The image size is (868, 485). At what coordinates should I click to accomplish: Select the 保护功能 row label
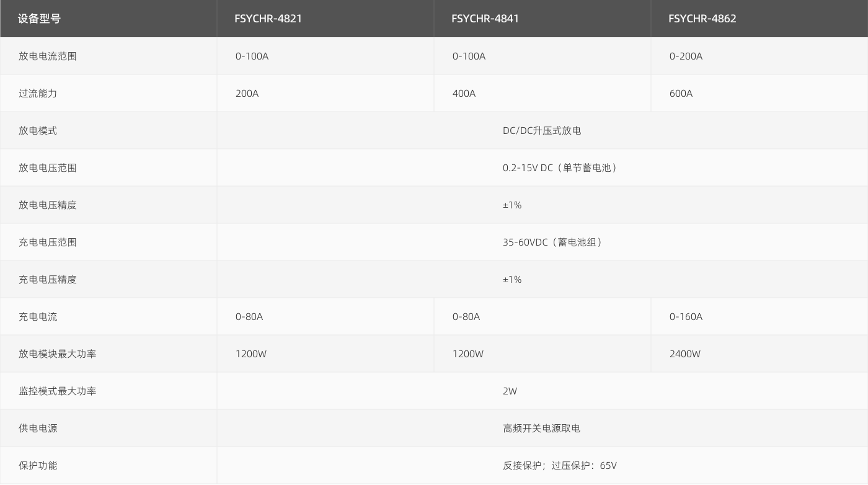(37, 466)
